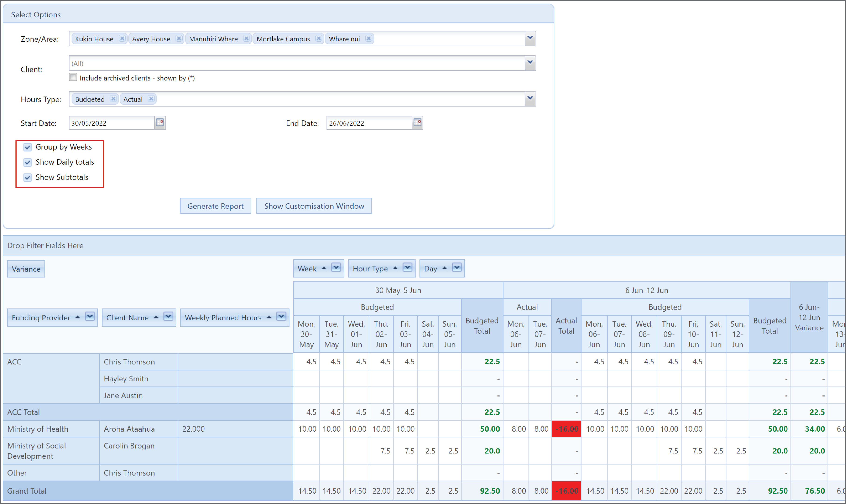Open Hour Type field filter dropdown
This screenshot has height=504, width=846.
click(x=407, y=268)
